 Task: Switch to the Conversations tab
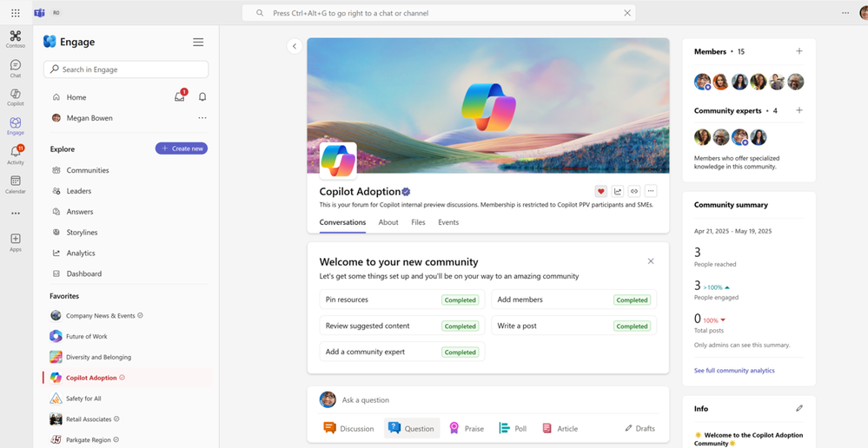click(342, 222)
